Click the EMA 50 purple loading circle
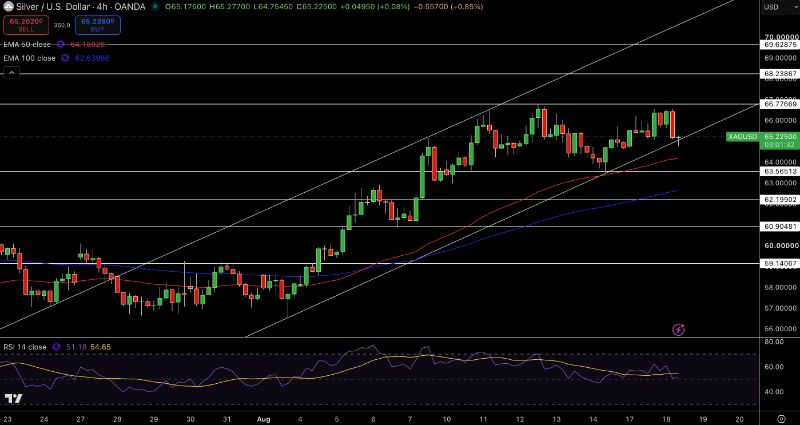Image resolution: width=800 pixels, height=425 pixels. click(61, 45)
